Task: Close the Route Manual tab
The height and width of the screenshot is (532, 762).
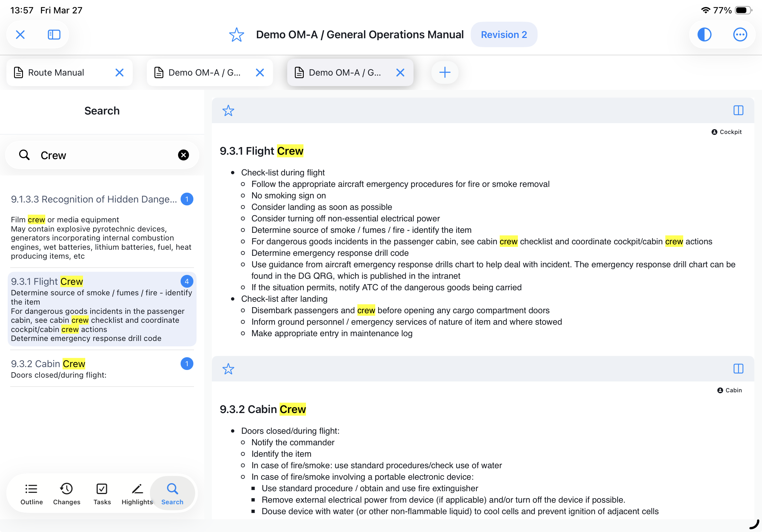Action: [119, 72]
